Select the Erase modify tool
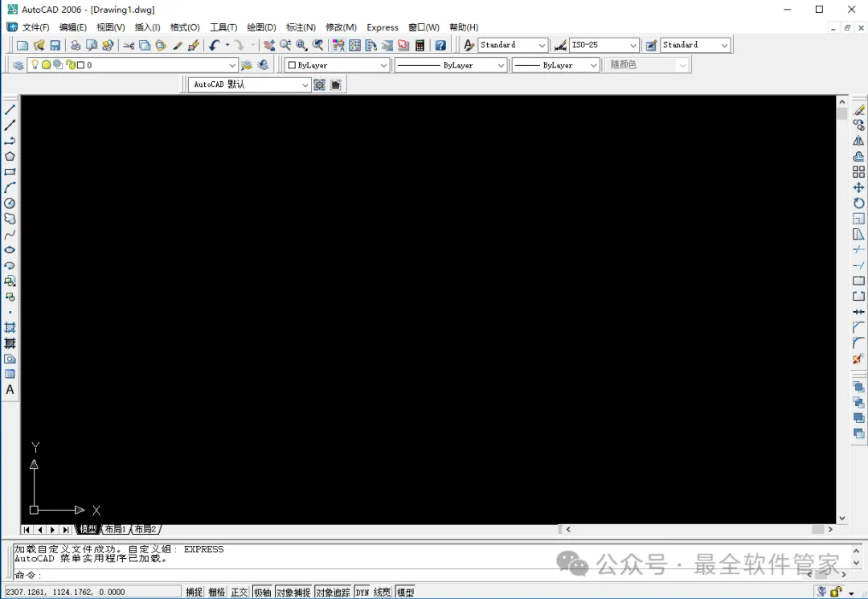Image resolution: width=868 pixels, height=599 pixels. [858, 110]
